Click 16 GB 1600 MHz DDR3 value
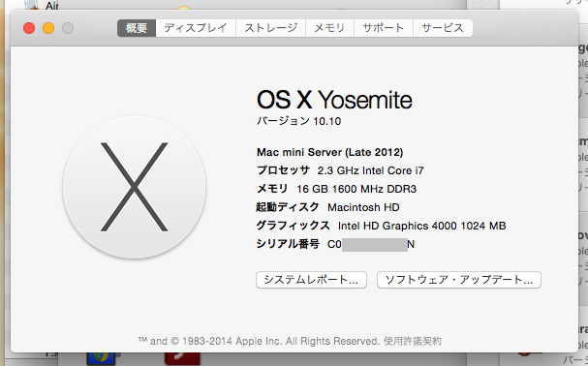Viewport: 588px width, 366px height. pos(356,189)
